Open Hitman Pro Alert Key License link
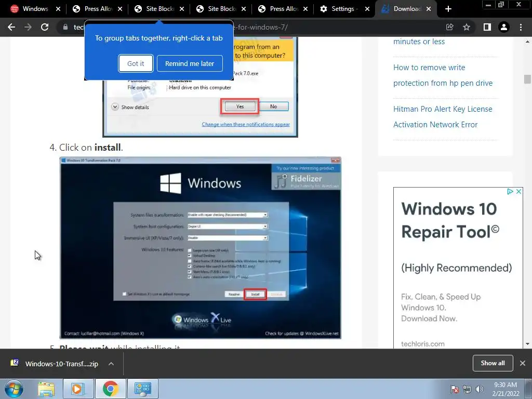This screenshot has height=399, width=532. [x=443, y=117]
